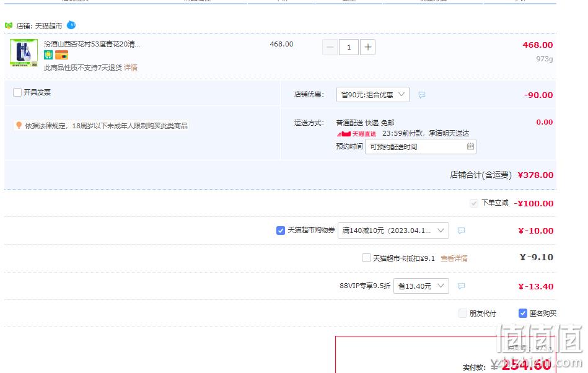The height and width of the screenshot is (373, 588).
Task: Expand the 满140减10元 coupon dropdown
Action: 393,230
